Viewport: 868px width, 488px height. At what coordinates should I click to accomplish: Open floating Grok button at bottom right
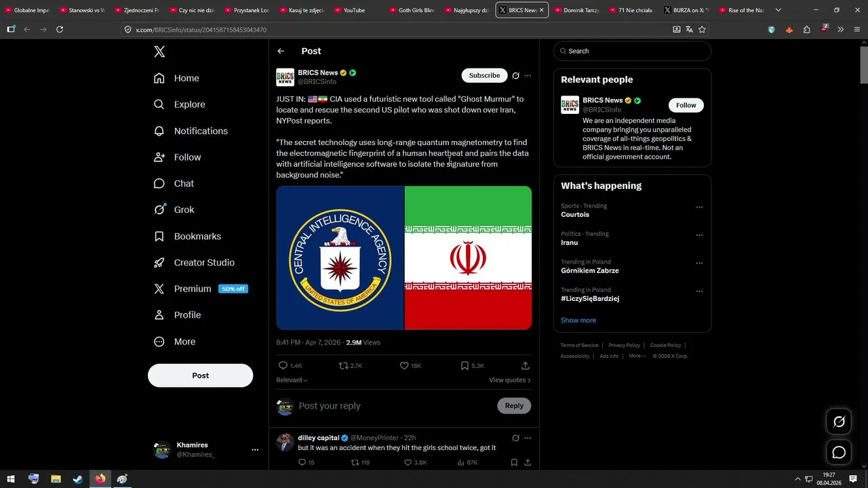click(x=839, y=422)
